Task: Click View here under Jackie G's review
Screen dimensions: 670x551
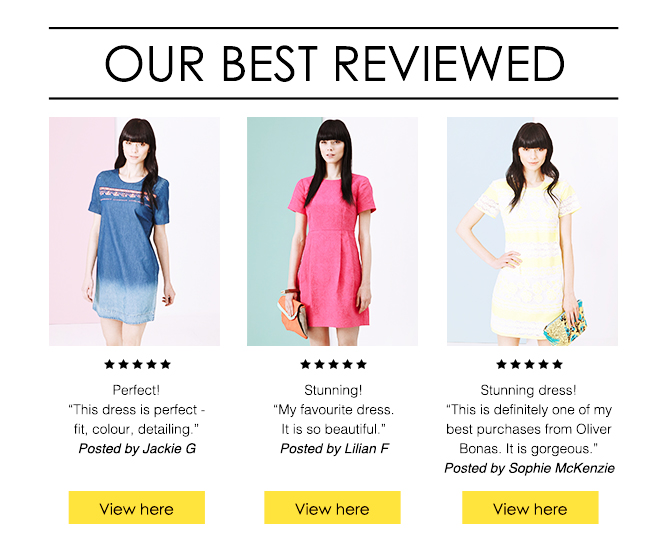Action: click(x=137, y=507)
